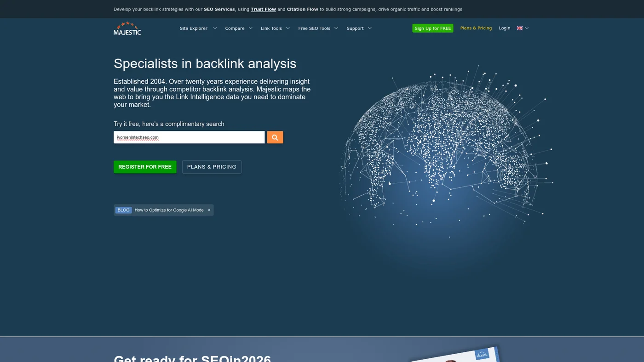Open the Free SEO Tools dropdown
The height and width of the screenshot is (362, 644).
pos(336,28)
